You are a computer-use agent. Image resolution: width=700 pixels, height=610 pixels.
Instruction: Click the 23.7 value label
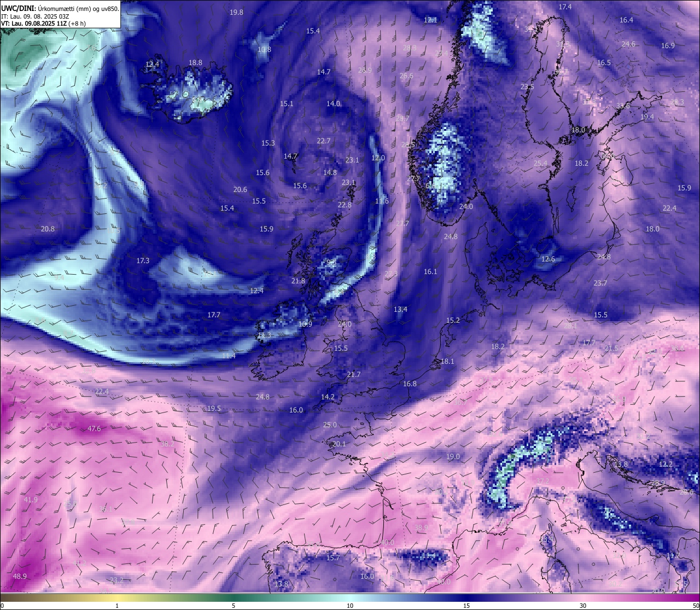(x=600, y=283)
